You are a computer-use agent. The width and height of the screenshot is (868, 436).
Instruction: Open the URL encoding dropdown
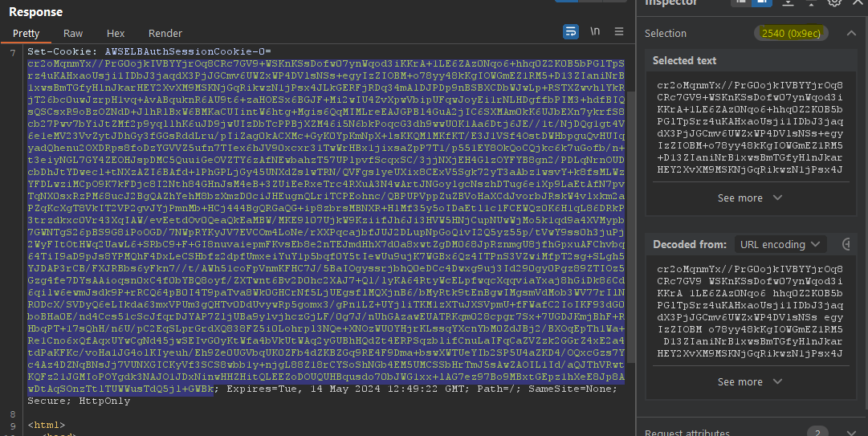pyautogui.click(x=780, y=244)
